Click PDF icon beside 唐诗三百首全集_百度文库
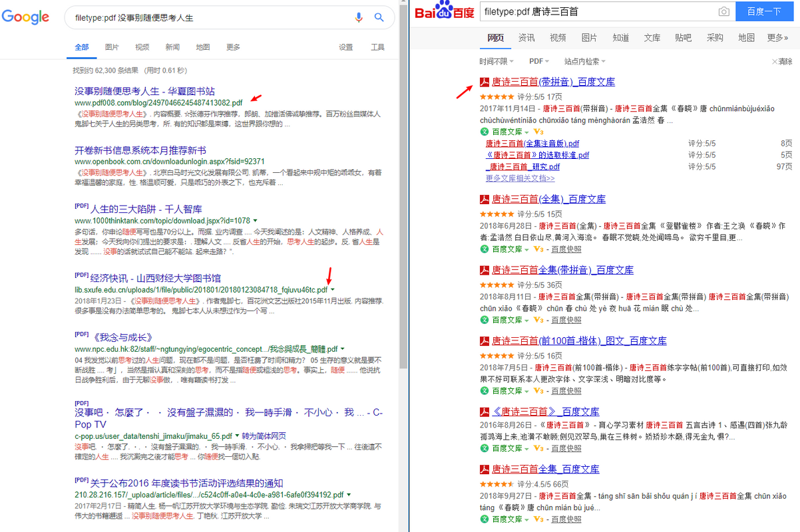The image size is (800, 532). [485, 469]
